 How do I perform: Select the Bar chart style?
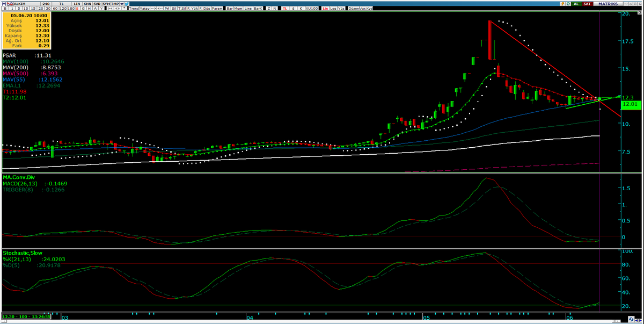click(x=229, y=9)
